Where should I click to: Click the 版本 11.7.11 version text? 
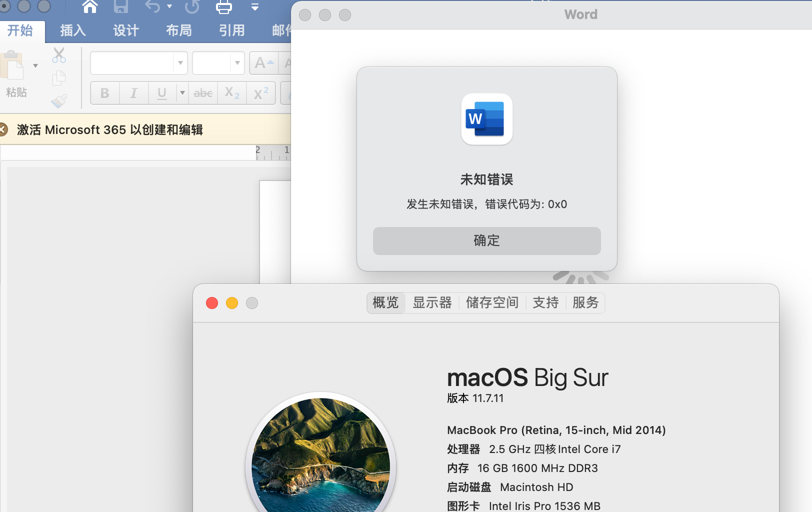click(475, 398)
